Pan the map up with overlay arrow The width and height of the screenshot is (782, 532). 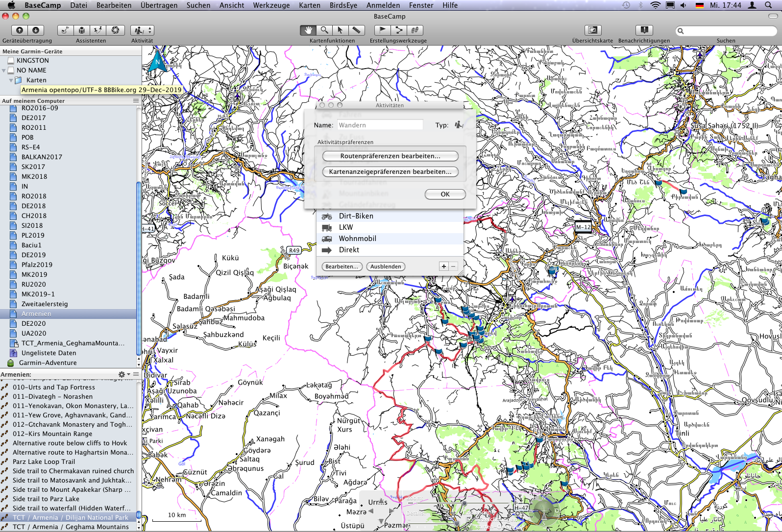click(381, 501)
